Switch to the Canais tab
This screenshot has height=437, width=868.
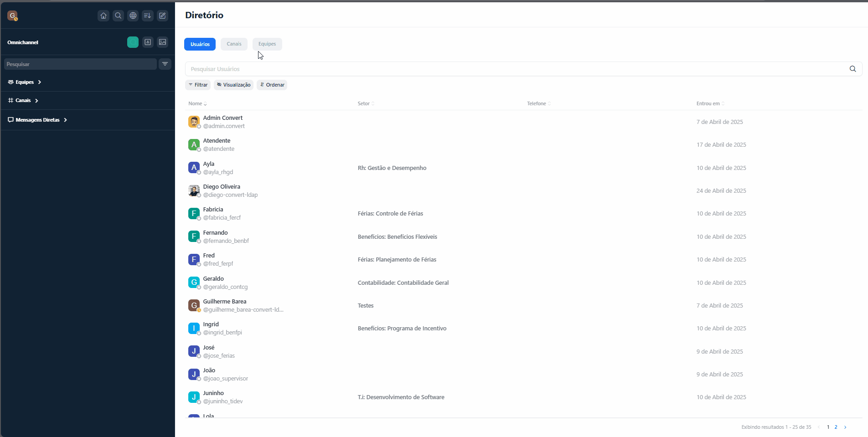coord(234,44)
